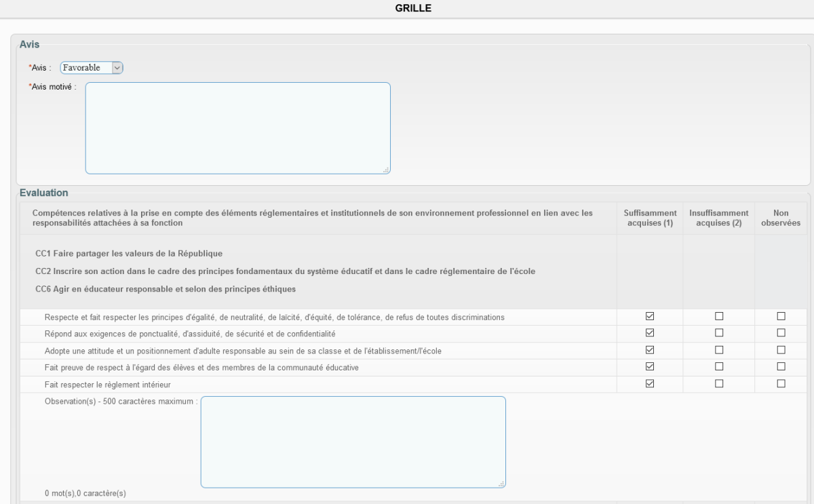Click into the Avis motivé text area
Screen dimensions: 814x504
coord(237,128)
